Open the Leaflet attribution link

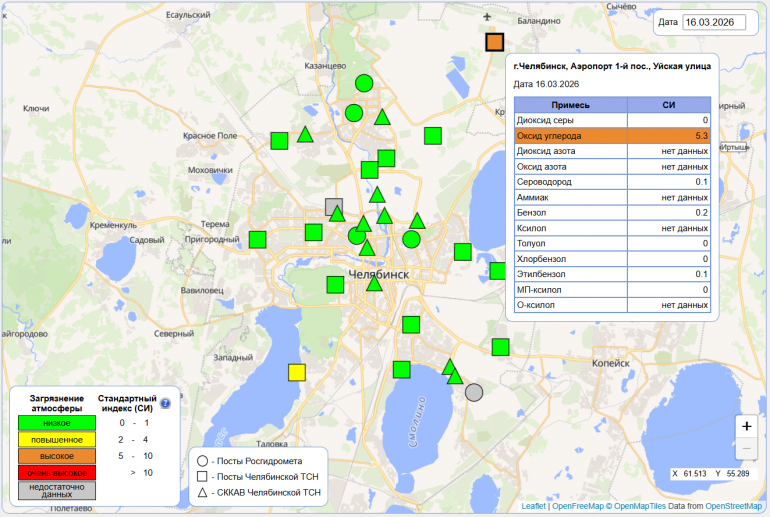[x=535, y=506]
